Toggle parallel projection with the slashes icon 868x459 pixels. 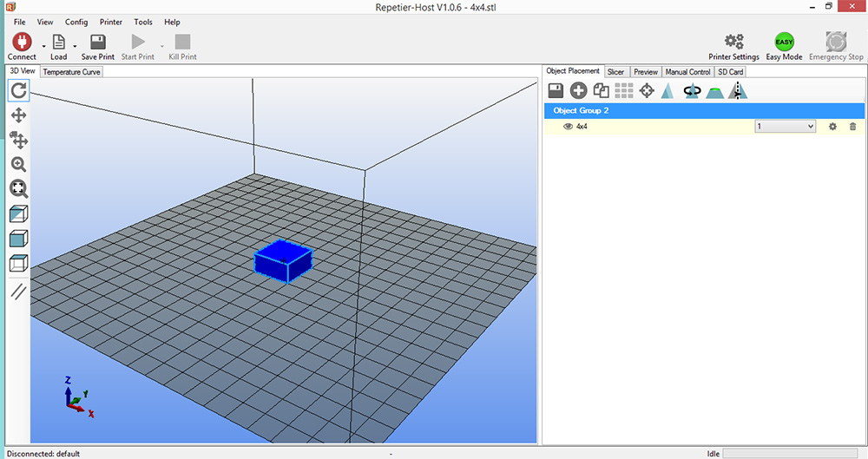click(18, 292)
